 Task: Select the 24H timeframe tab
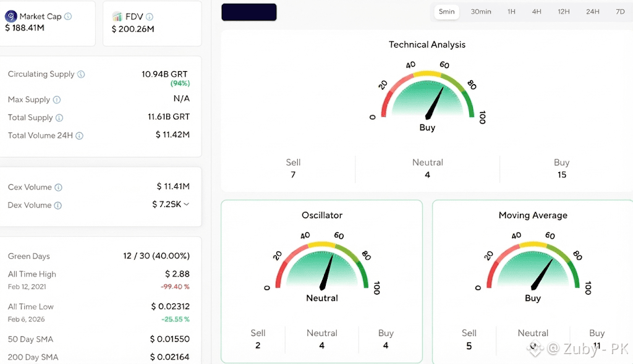593,12
